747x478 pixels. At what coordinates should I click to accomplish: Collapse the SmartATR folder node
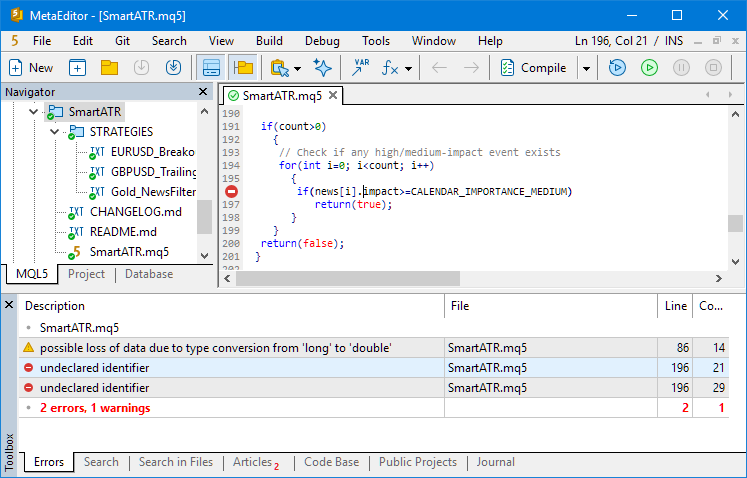pyautogui.click(x=33, y=112)
